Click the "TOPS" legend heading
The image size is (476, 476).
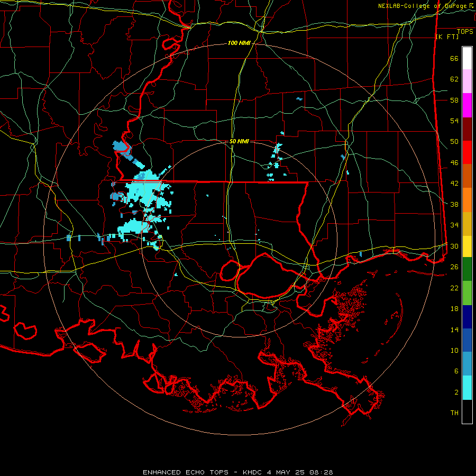465,32
